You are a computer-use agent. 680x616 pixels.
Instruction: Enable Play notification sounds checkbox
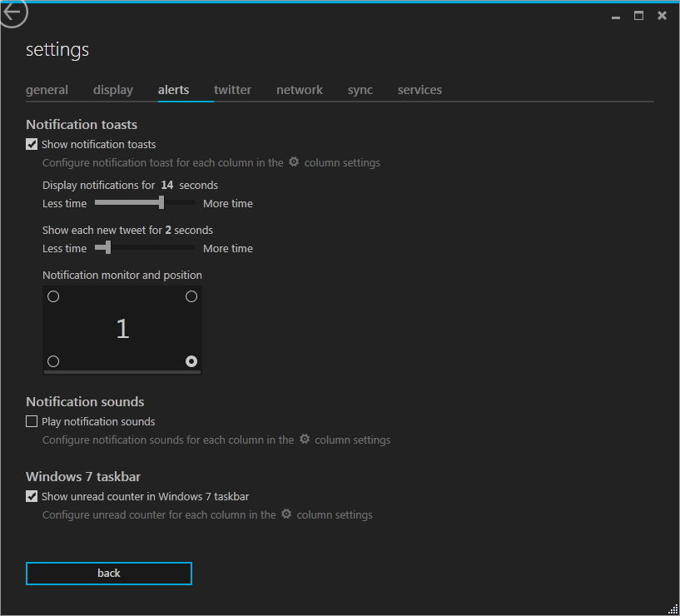[32, 421]
